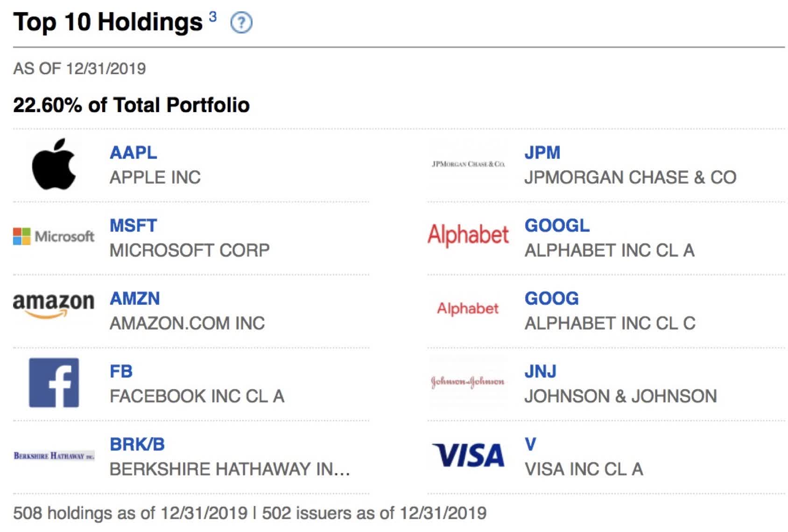Open the GOOGL Alphabet Class A link
The image size is (788, 532).
coord(556,225)
